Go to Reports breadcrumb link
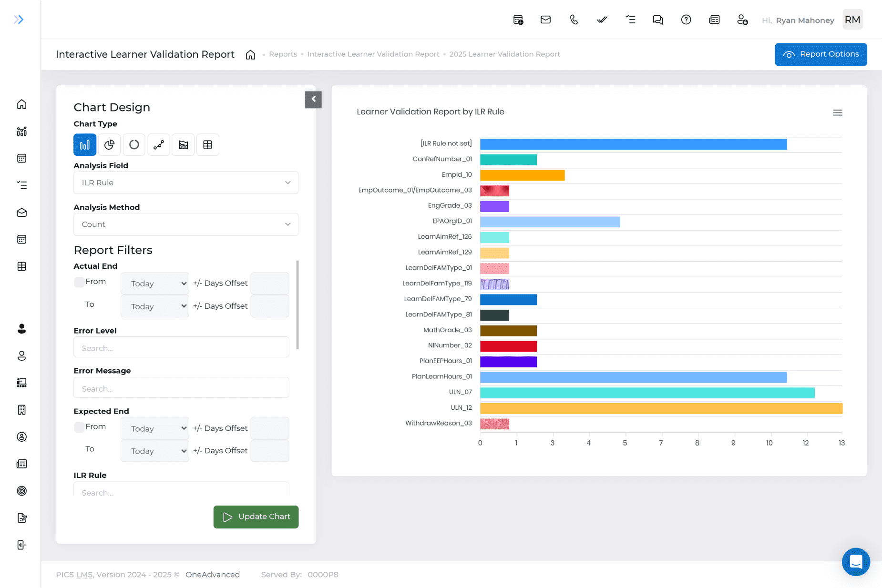Viewport: 882px width, 588px height. click(283, 54)
